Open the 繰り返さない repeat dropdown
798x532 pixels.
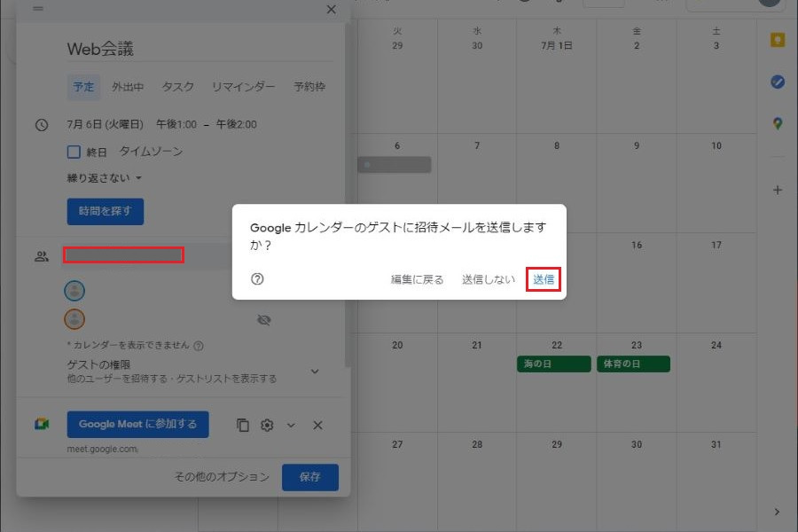(x=105, y=178)
